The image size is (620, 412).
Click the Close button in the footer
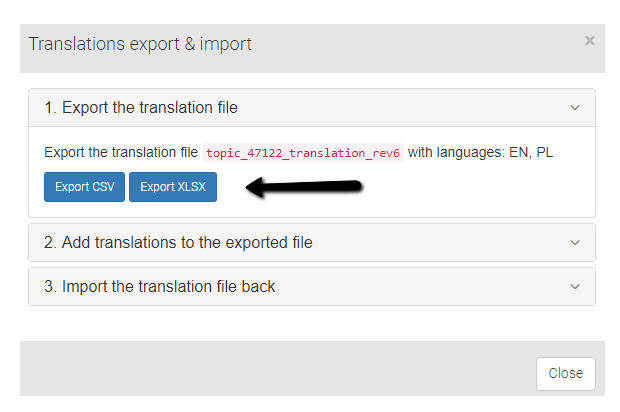tap(565, 374)
